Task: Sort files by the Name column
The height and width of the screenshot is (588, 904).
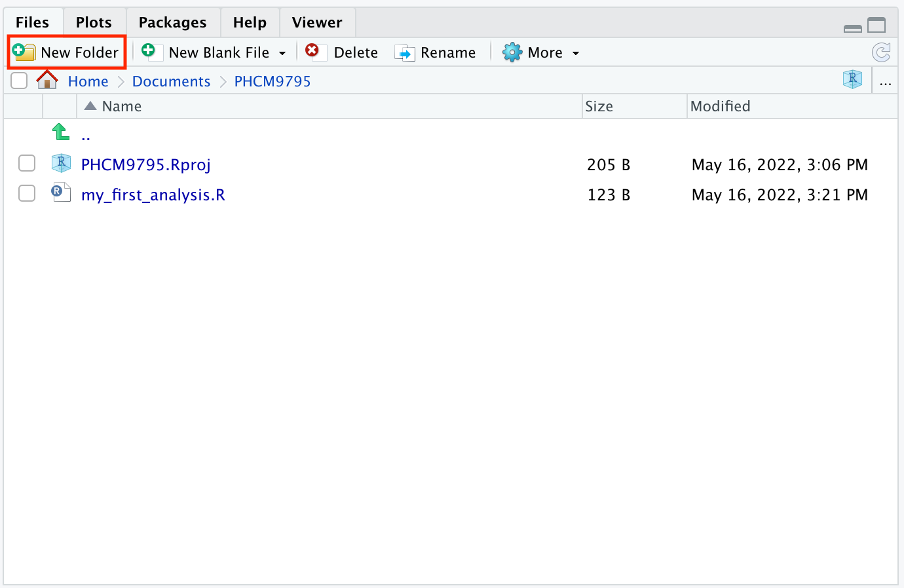Action: click(x=122, y=106)
